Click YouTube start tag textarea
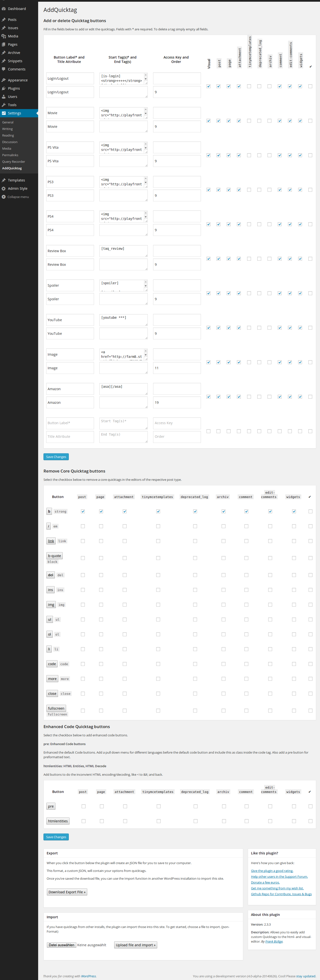 coord(124,320)
